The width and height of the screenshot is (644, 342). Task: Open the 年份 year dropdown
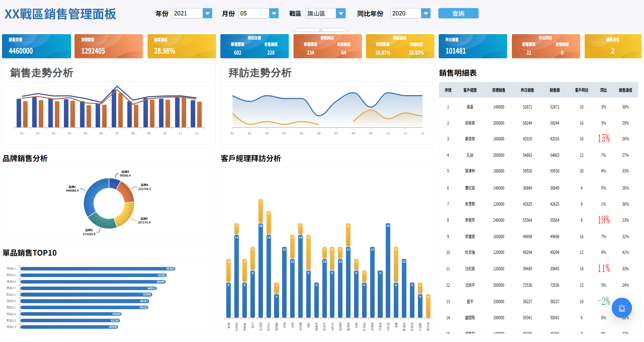[208, 13]
